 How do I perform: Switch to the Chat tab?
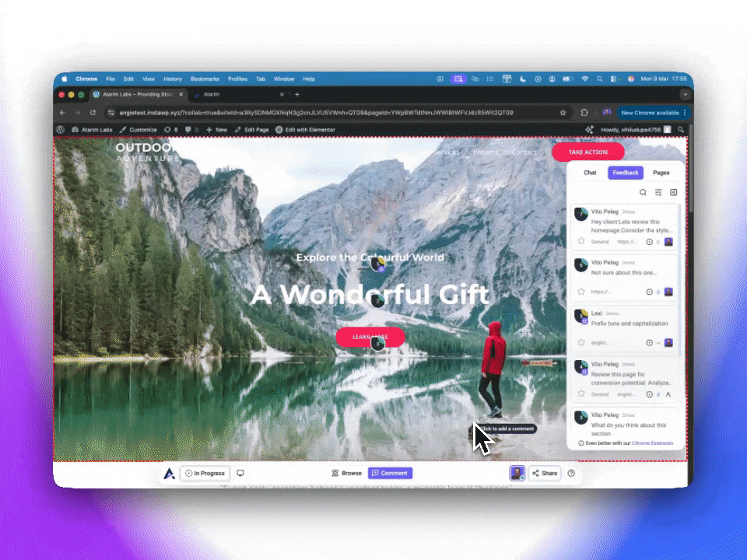pos(590,173)
